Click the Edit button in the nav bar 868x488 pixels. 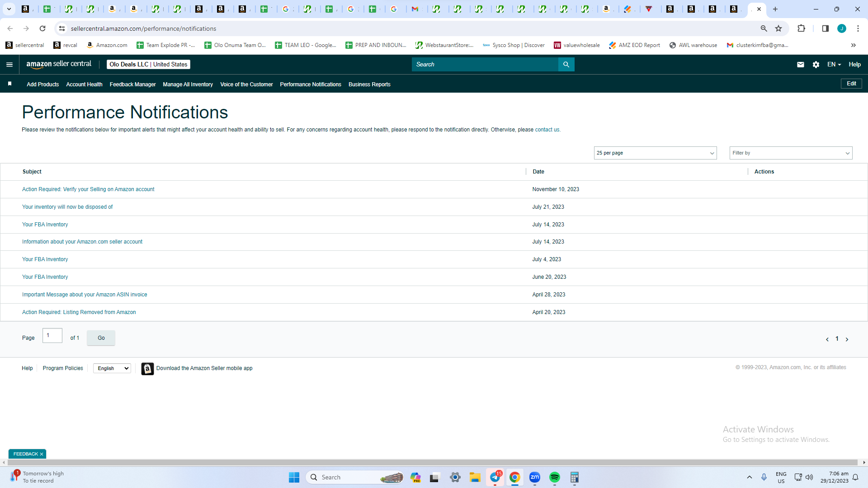click(851, 84)
